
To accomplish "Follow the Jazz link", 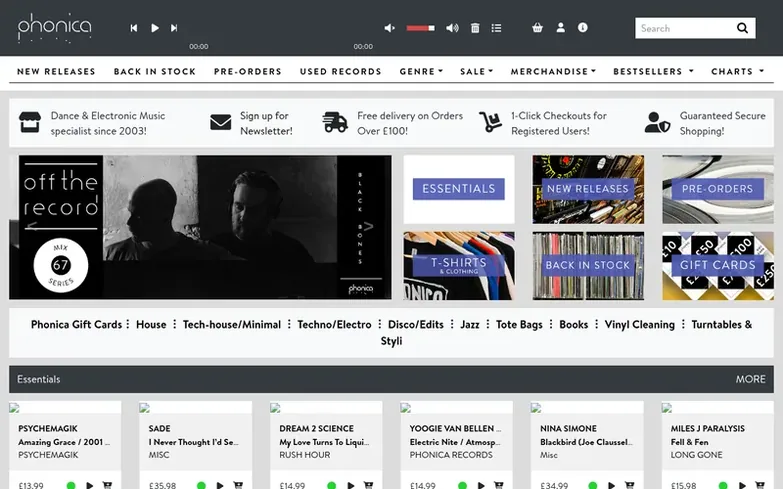I will pyautogui.click(x=469, y=325).
